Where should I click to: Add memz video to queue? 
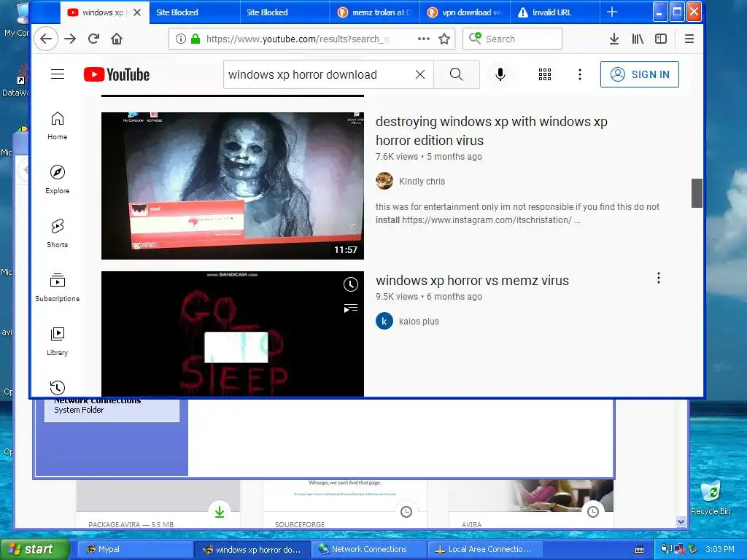pos(351,308)
